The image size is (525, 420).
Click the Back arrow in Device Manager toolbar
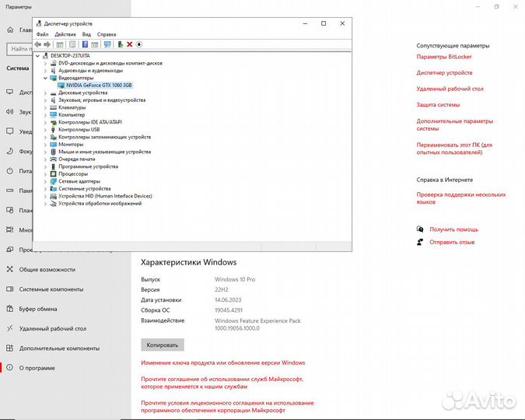click(38, 44)
